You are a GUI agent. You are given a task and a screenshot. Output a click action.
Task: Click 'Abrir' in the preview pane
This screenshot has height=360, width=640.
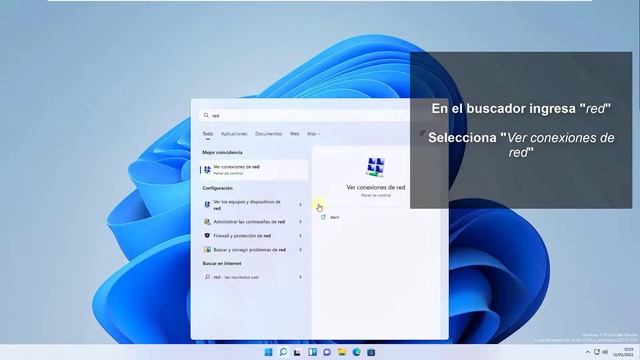335,218
